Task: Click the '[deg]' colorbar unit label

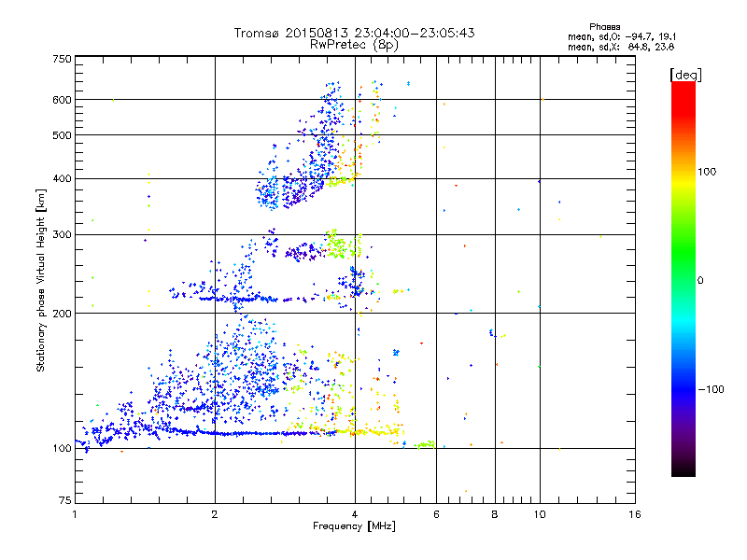Action: [x=685, y=76]
